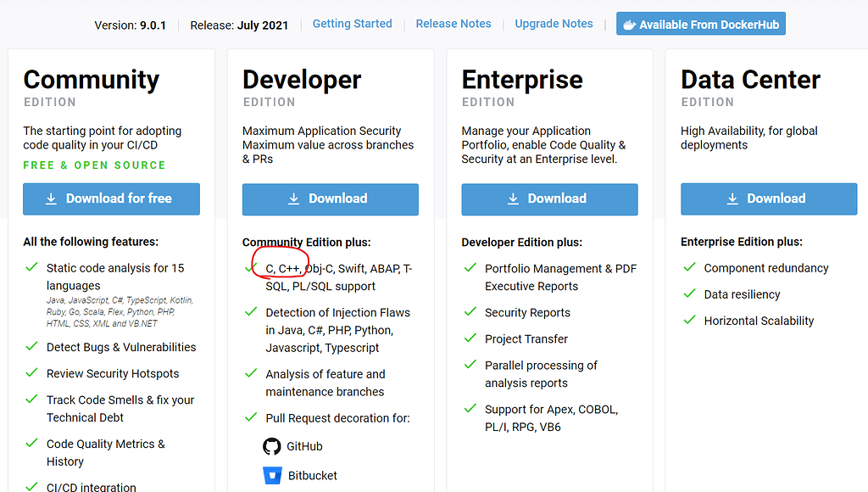
Task: Click checkmark beside Component redundancy
Action: point(689,266)
